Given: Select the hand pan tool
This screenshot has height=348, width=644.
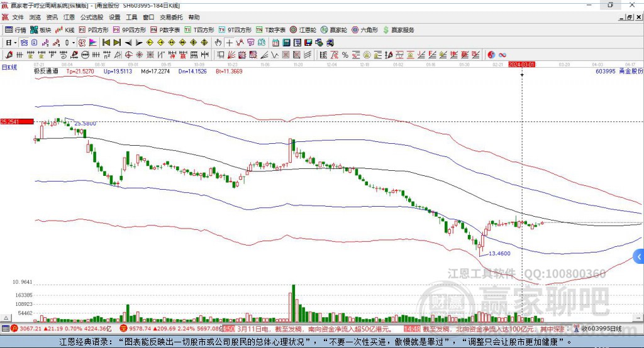Looking at the screenshot, I should point(218,42).
